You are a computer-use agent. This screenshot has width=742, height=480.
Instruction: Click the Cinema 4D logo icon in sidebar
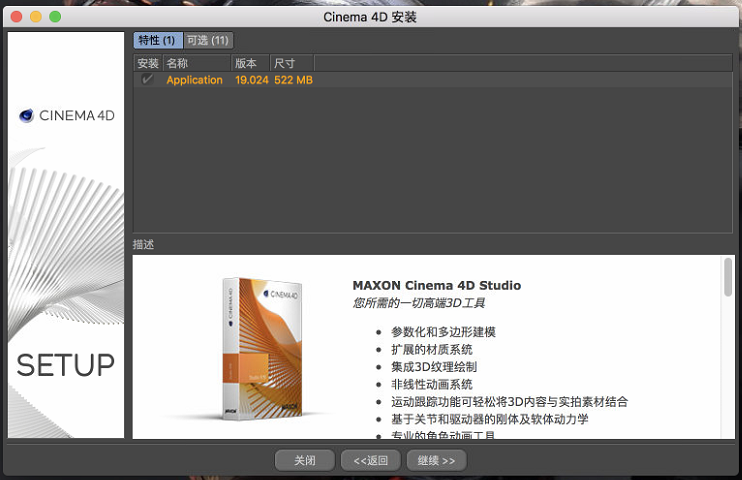26,115
